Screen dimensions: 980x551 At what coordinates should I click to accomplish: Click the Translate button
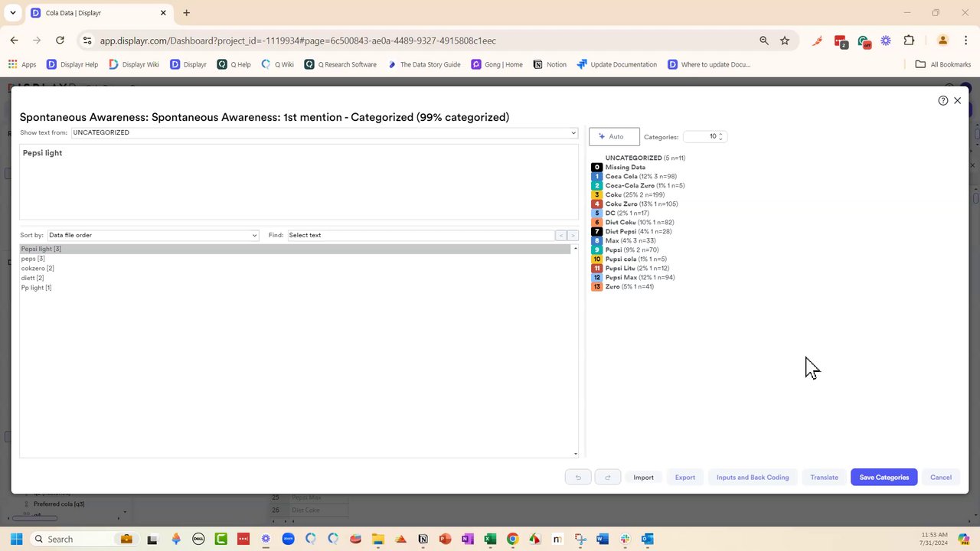point(824,478)
